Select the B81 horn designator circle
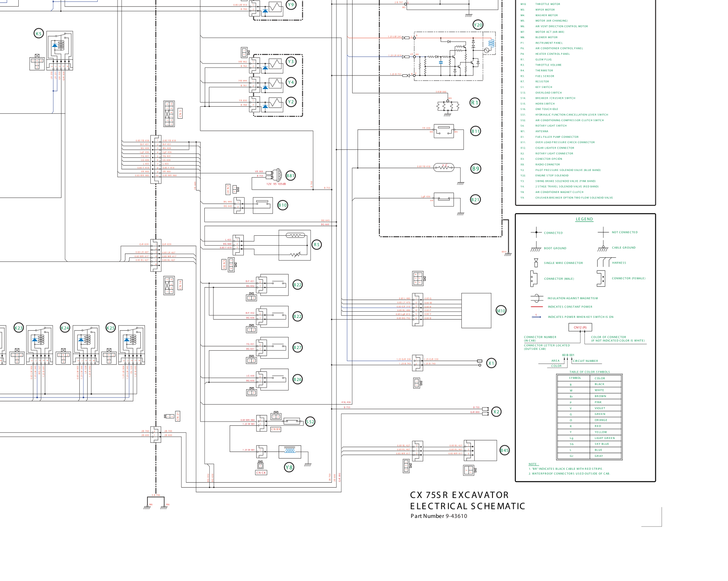 click(290, 176)
